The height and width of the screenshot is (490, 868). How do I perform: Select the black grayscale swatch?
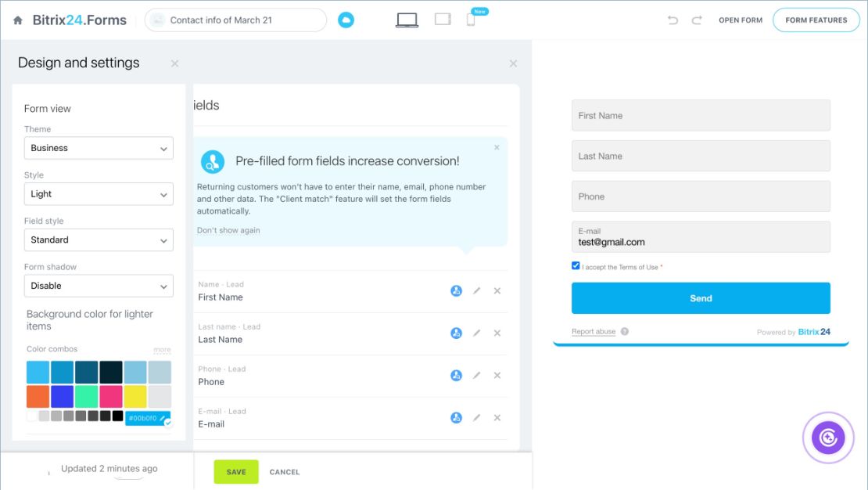[x=117, y=416]
